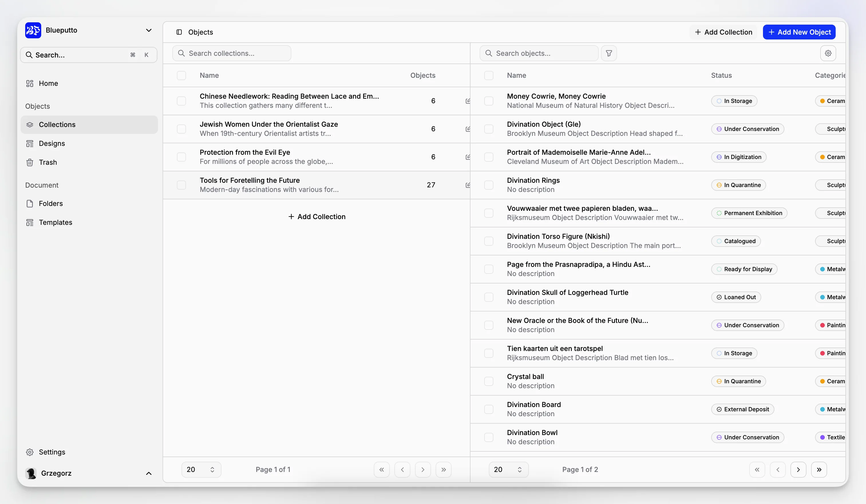Sort objects by Status column header
The image size is (866, 504).
click(721, 76)
